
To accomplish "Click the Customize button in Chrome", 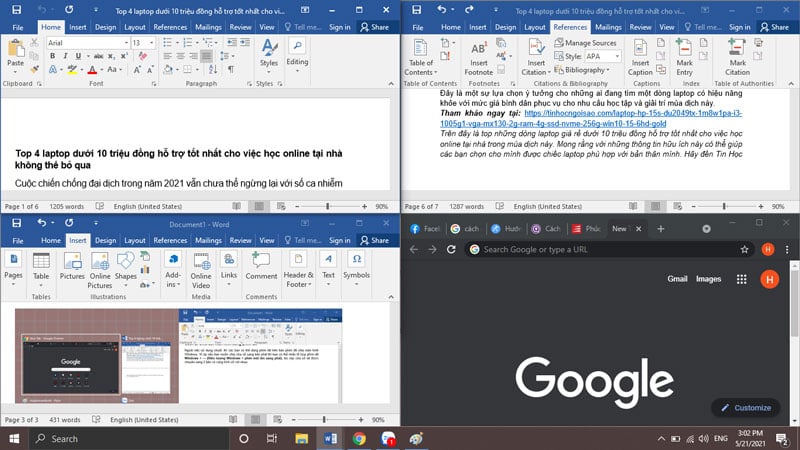I will [745, 408].
